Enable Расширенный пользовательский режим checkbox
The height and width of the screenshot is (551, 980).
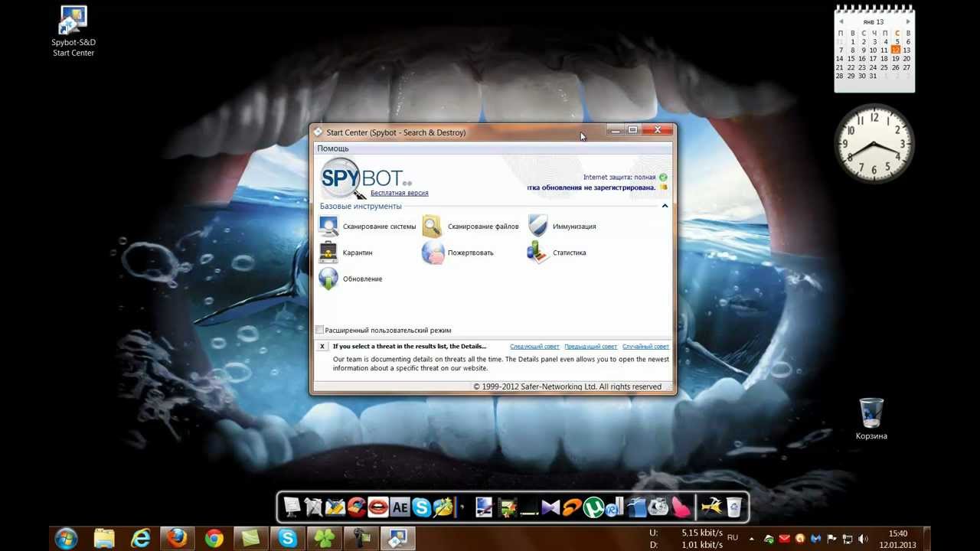pos(320,330)
